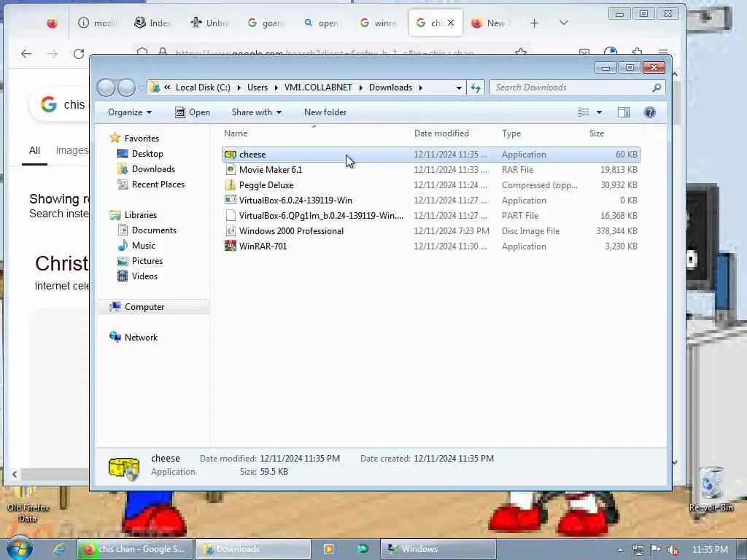Select Desktop under Favorites
Image resolution: width=747 pixels, height=560 pixels.
(x=147, y=154)
